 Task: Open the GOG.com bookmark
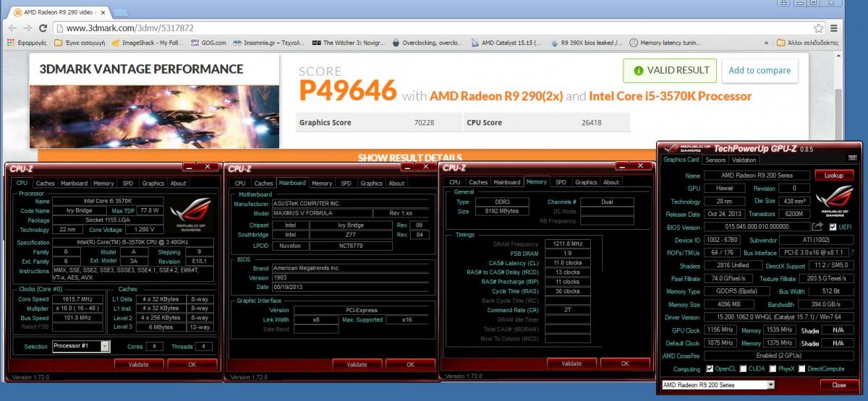pos(208,43)
